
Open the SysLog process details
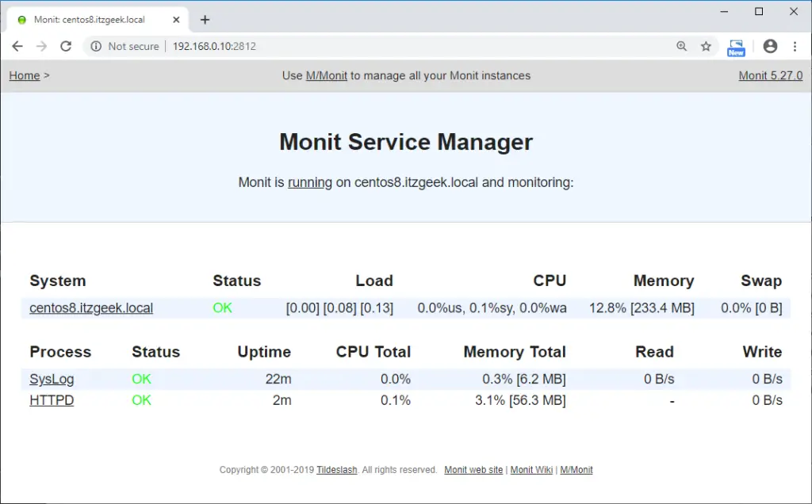pyautogui.click(x=51, y=379)
